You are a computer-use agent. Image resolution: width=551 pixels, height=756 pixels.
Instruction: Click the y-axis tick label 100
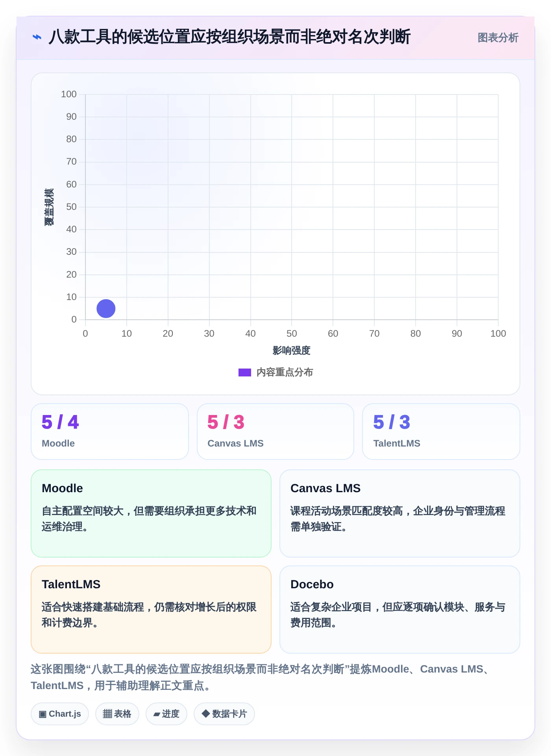click(69, 94)
